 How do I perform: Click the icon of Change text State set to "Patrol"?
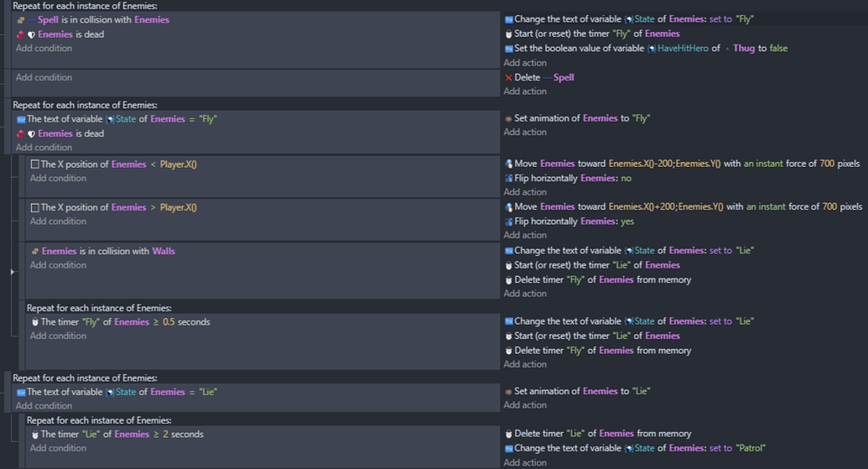[509, 449]
